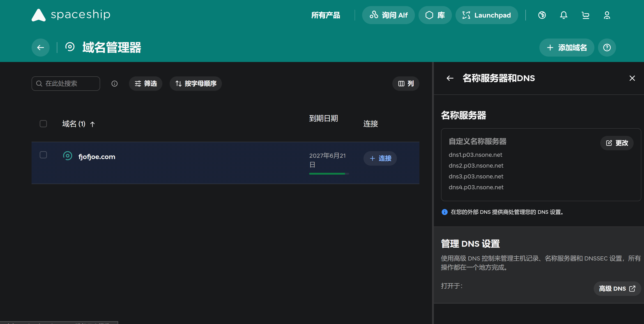The image size is (644, 324).
Task: Click the green expiry progress bar
Action: 329,174
